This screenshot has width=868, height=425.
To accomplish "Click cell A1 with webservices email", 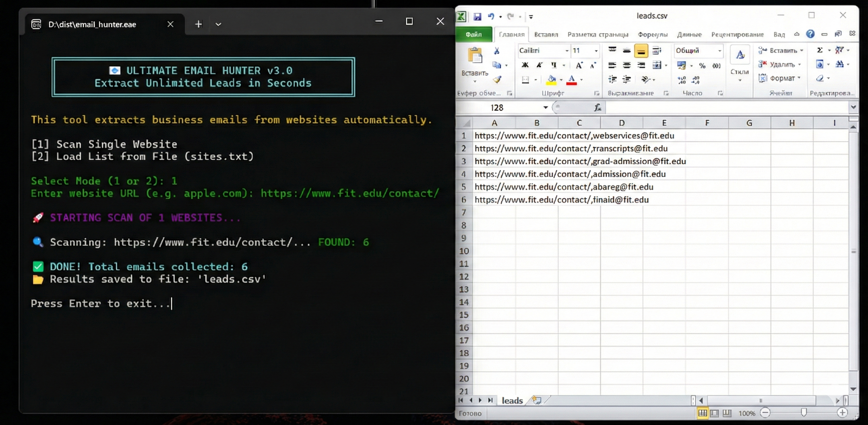I will pyautogui.click(x=494, y=135).
